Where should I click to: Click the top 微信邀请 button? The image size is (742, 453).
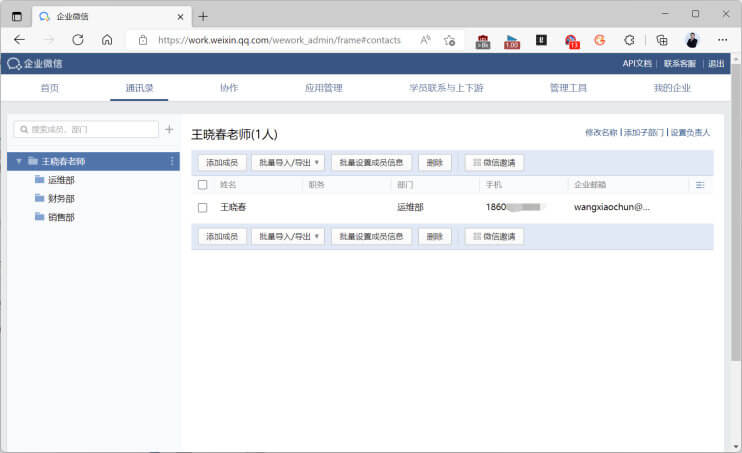(494, 162)
